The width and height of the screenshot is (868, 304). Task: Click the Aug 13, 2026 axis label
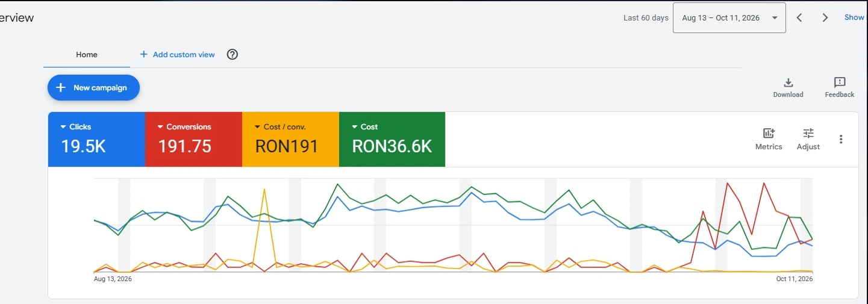113,279
